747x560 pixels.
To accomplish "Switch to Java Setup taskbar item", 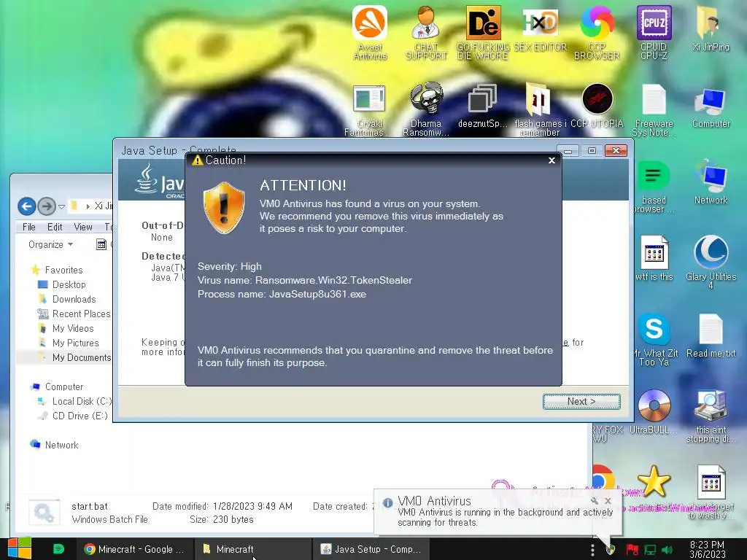I will pos(371,549).
